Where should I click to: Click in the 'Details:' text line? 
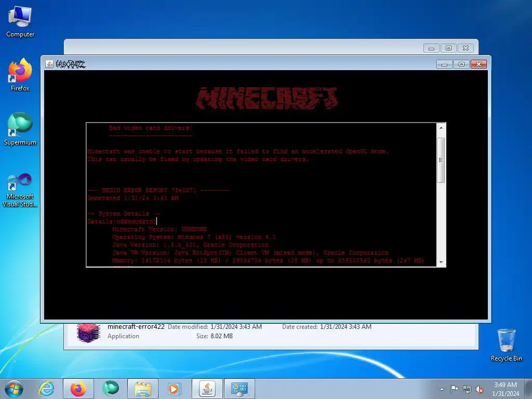(122, 221)
